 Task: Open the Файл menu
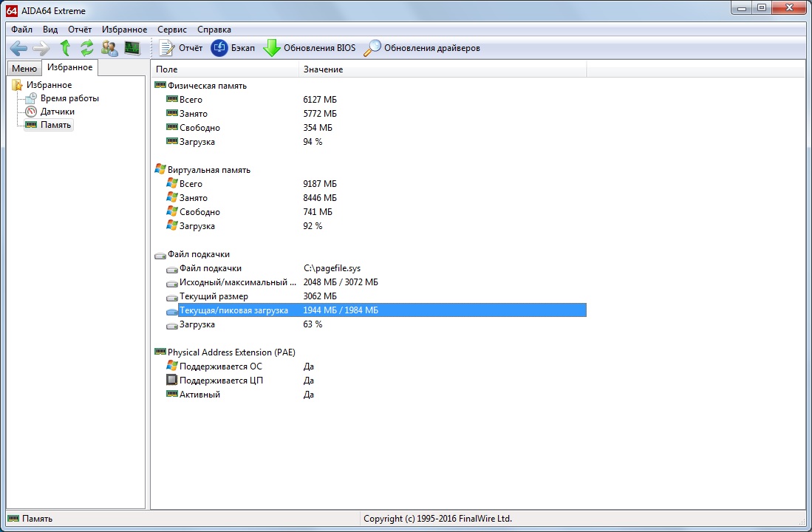21,30
